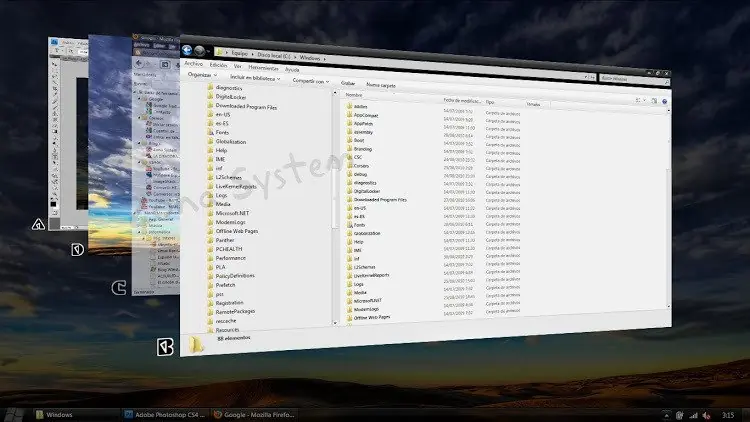Click up arrow of navigation tree scrollbar
The width and height of the screenshot is (750, 422).
(335, 93)
